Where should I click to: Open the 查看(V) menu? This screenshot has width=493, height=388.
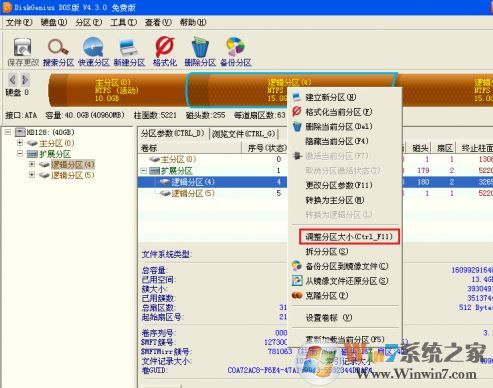(x=158, y=22)
